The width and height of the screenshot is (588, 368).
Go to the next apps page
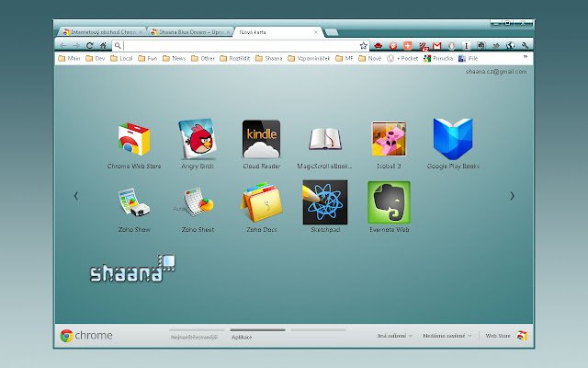[512, 196]
